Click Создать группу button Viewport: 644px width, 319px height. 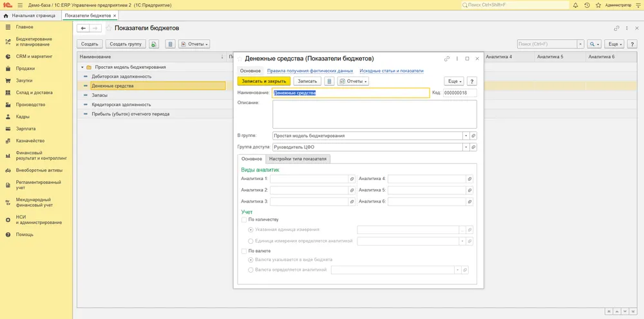(x=126, y=44)
